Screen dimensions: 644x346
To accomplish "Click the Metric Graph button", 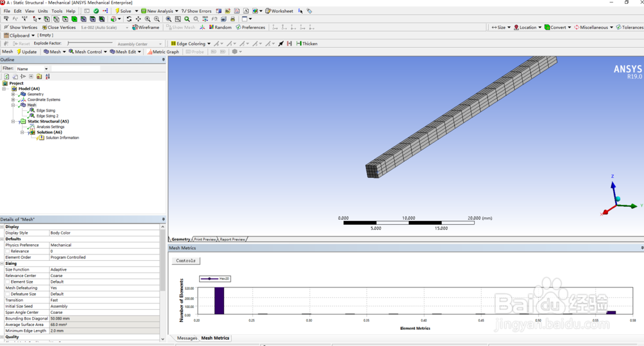I will coord(163,52).
